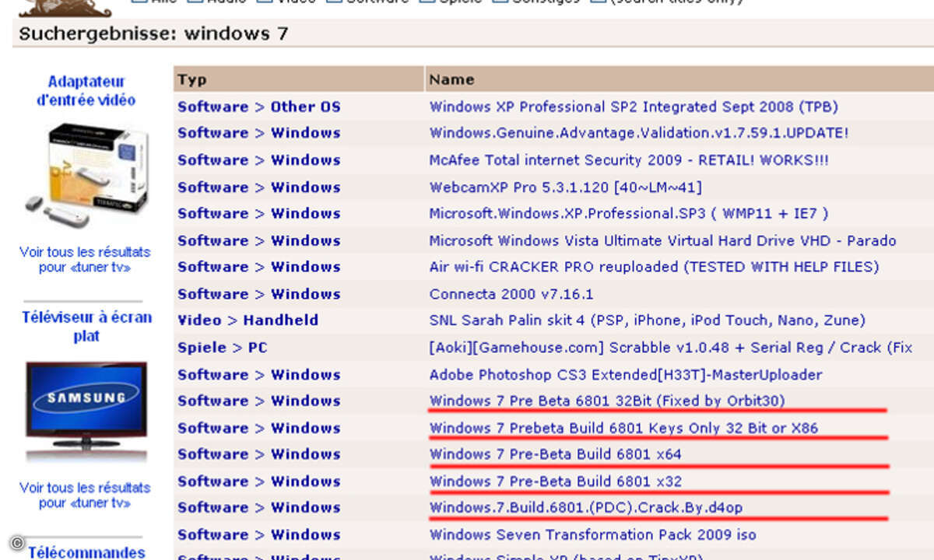Click the Samsung television product image
The height and width of the screenshot is (560, 934).
pos(86,411)
